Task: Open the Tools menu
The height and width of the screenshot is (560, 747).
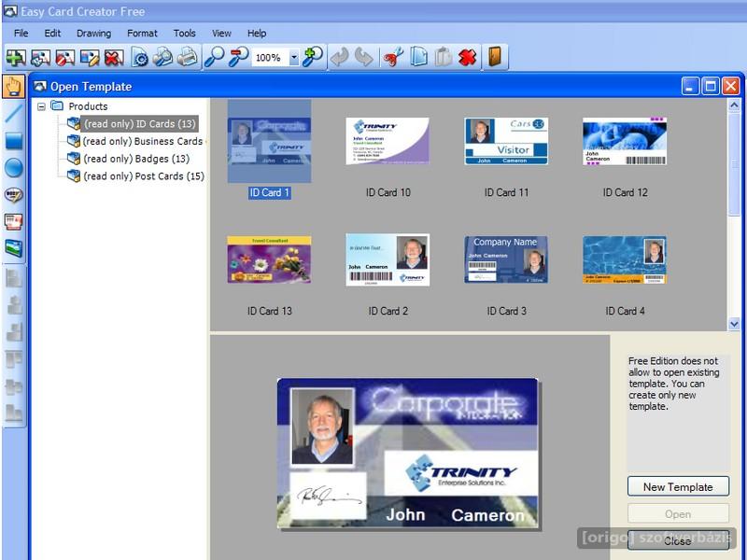Action: point(184,34)
